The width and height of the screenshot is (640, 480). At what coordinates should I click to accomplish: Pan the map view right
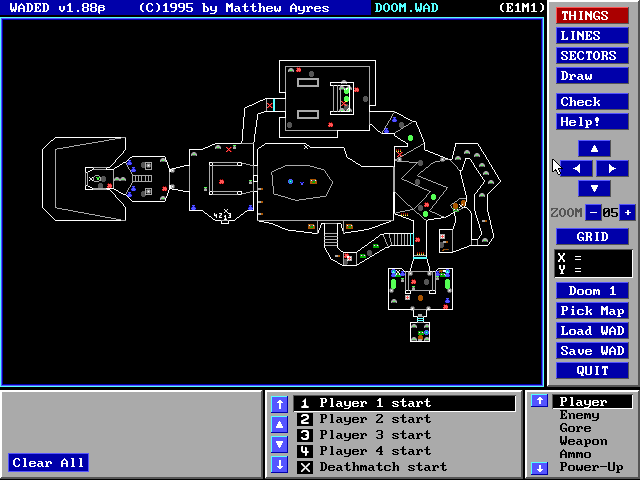pos(612,168)
